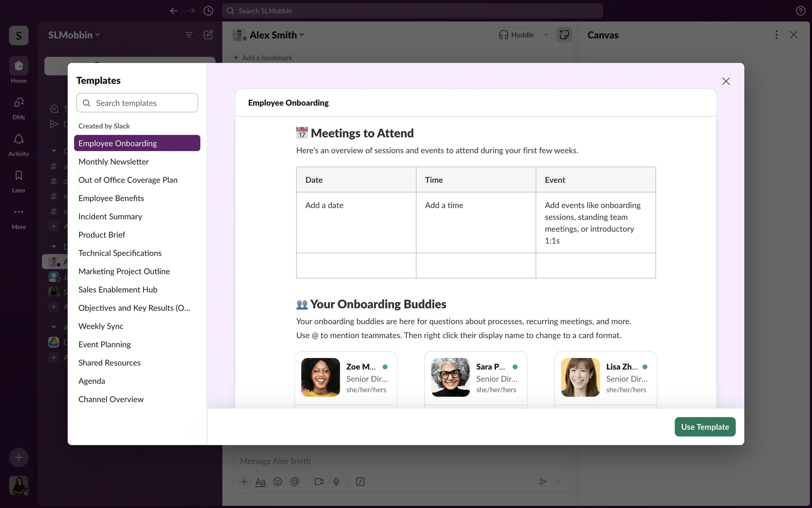
Task: Click the Search templates field
Action: [x=137, y=103]
